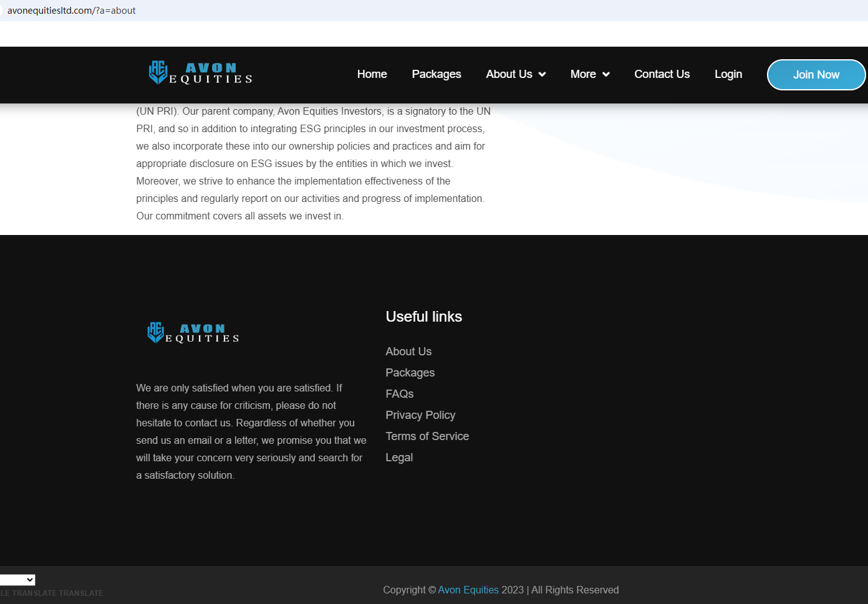Open the More menu item

(583, 74)
